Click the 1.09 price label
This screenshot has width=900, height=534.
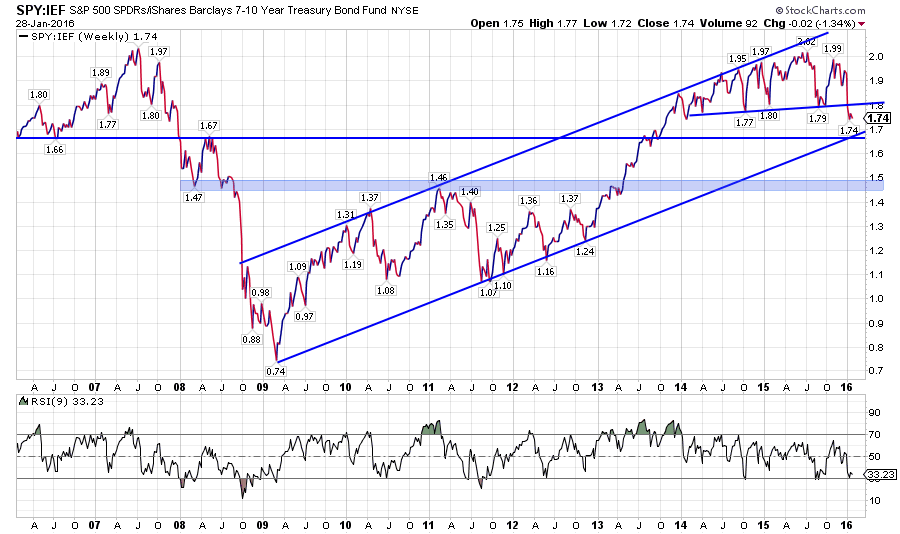(298, 266)
